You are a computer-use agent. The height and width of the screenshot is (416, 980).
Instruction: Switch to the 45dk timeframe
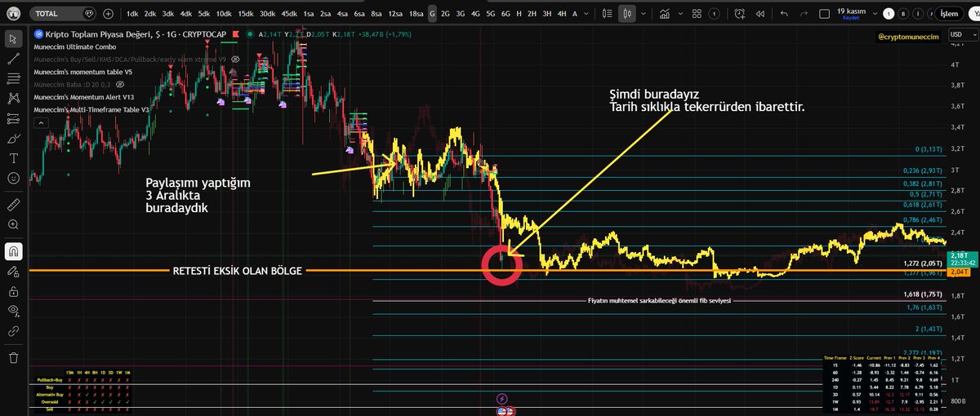click(289, 14)
